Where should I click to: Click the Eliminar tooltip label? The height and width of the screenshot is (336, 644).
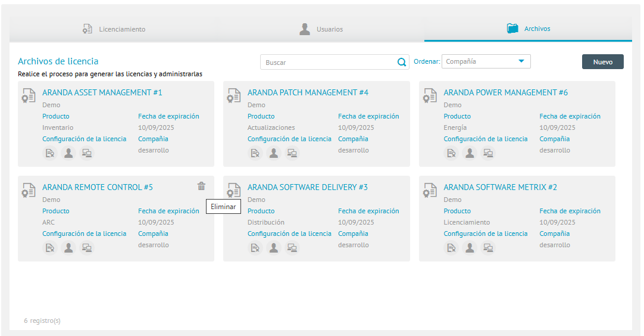coord(223,207)
